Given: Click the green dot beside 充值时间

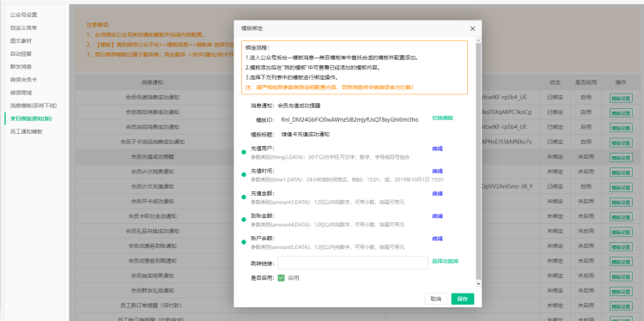Looking at the screenshot, I should click(x=244, y=175).
